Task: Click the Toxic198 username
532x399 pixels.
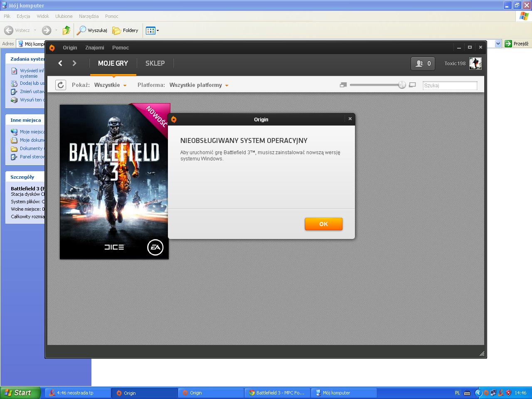Action: 455,63
